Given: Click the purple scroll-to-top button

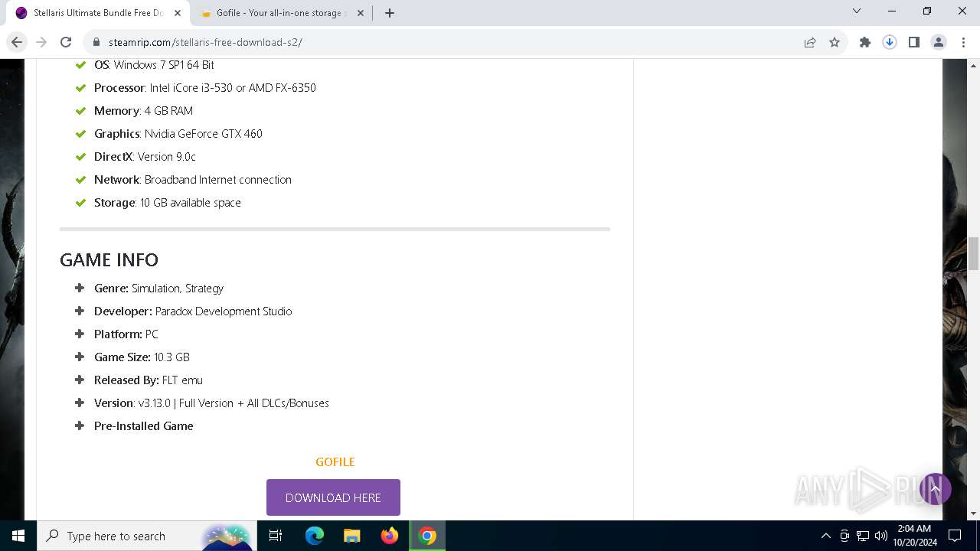Looking at the screenshot, I should click(935, 488).
